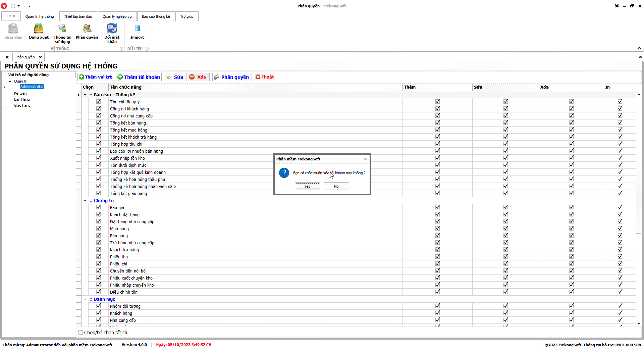The height and width of the screenshot is (349, 644).
Task: Collapse the Danh mục group
Action: 85,299
